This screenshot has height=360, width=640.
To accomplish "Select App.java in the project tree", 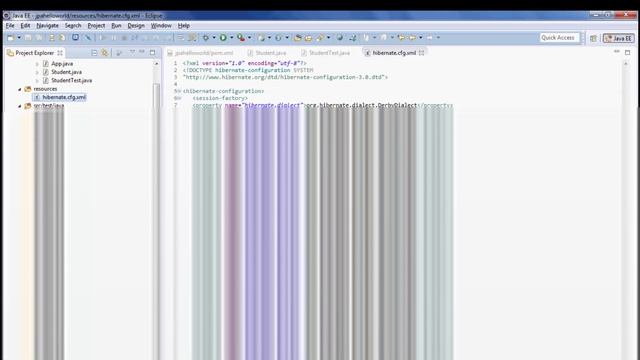I will click(62, 64).
